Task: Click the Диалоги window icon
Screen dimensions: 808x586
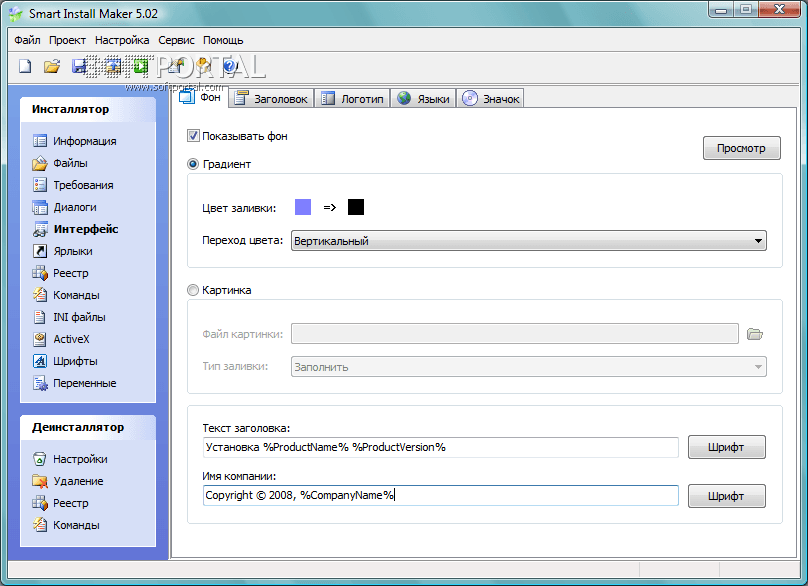Action: click(40, 207)
